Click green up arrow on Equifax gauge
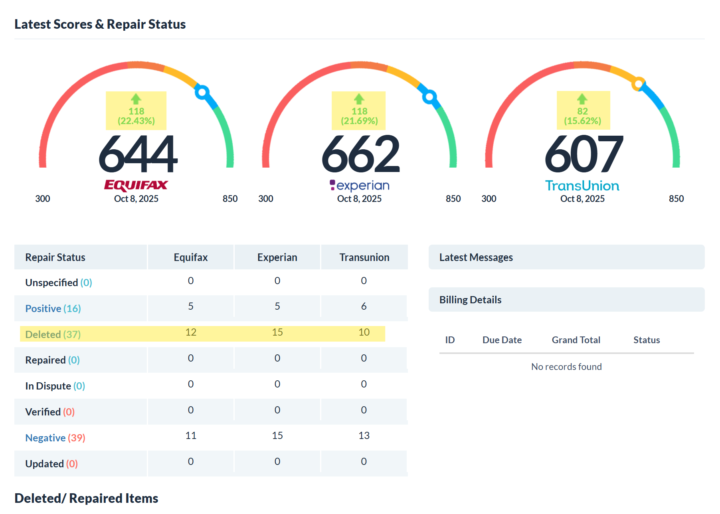 pyautogui.click(x=136, y=99)
